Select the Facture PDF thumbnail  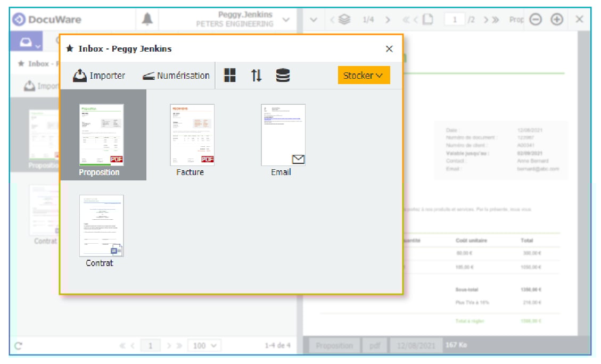pyautogui.click(x=192, y=135)
